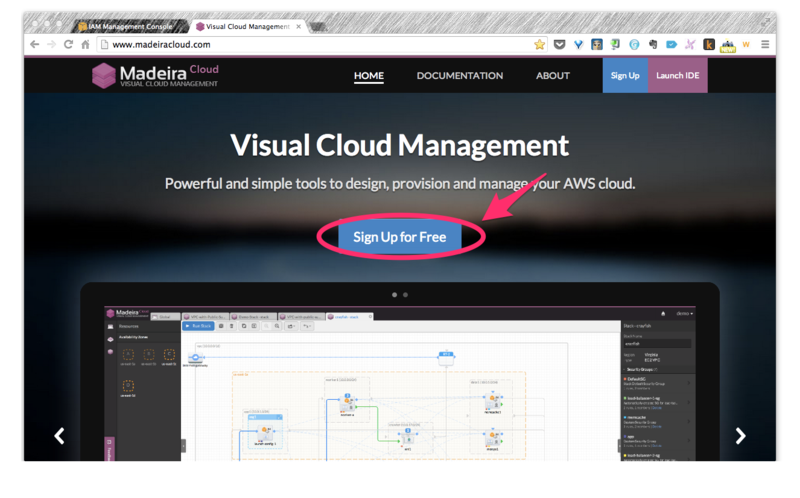
Task: Click the orange W extension icon
Action: pos(746,44)
